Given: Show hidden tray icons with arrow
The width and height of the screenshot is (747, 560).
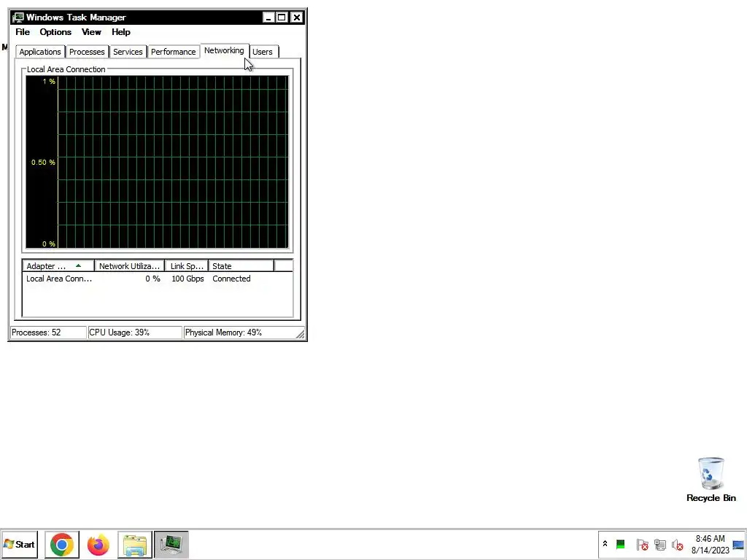Looking at the screenshot, I should (x=605, y=544).
